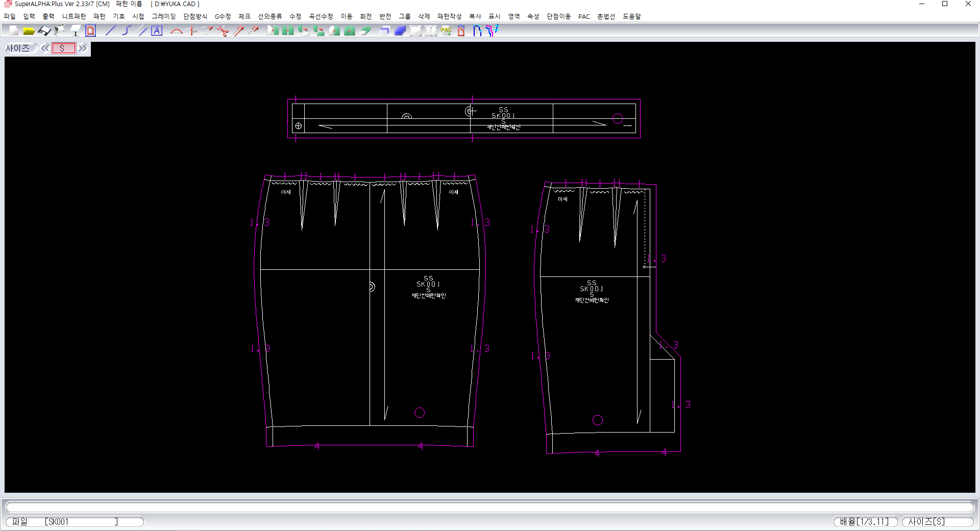Select the parallel lines tool
The height and width of the screenshot is (531, 980).
pyautogui.click(x=142, y=31)
